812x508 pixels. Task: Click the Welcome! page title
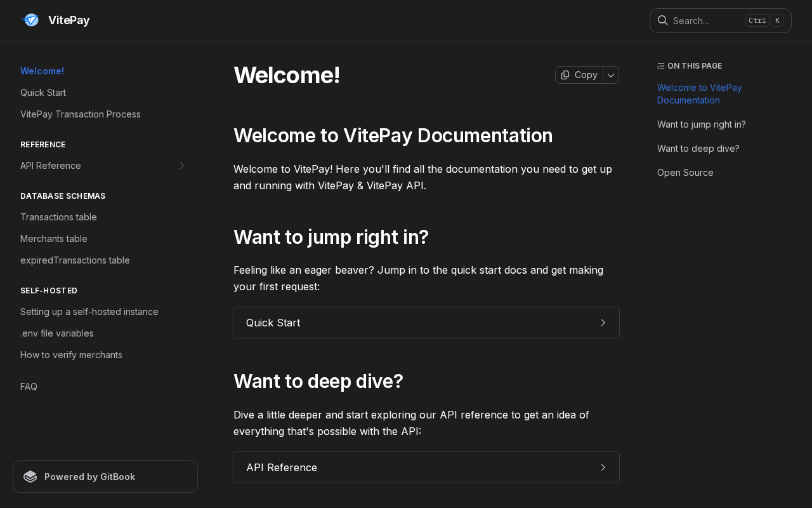coord(287,75)
